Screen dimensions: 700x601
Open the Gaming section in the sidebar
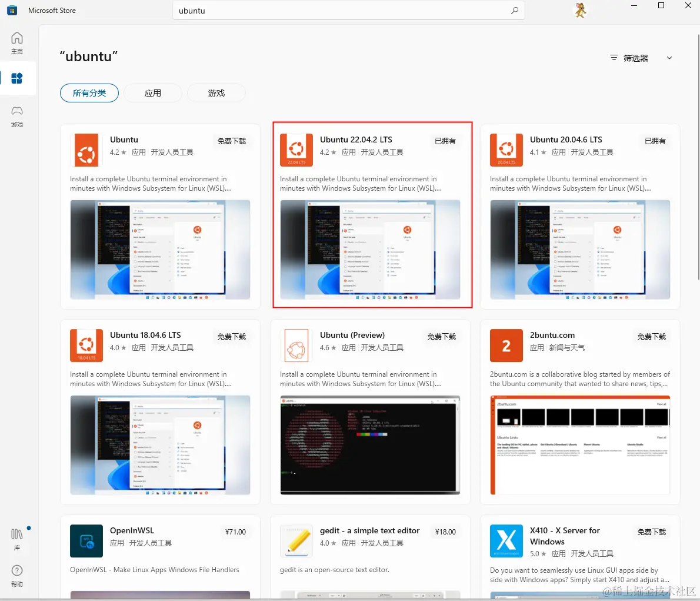click(x=17, y=116)
